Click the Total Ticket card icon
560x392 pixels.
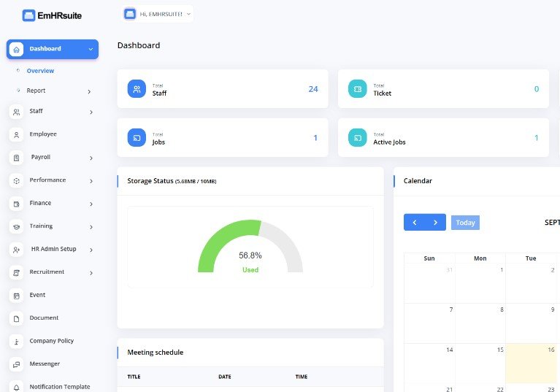(358, 89)
